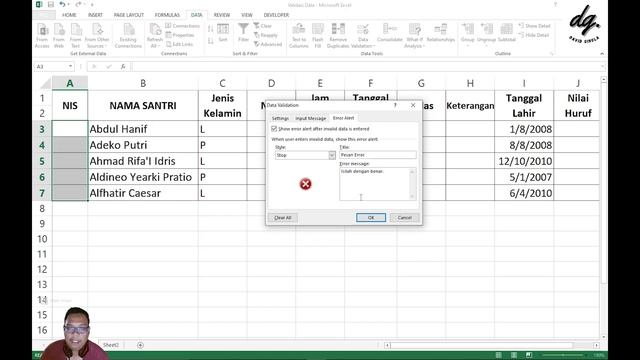640x360 pixels.
Task: Open Advanced filter options
Action: tap(268, 44)
